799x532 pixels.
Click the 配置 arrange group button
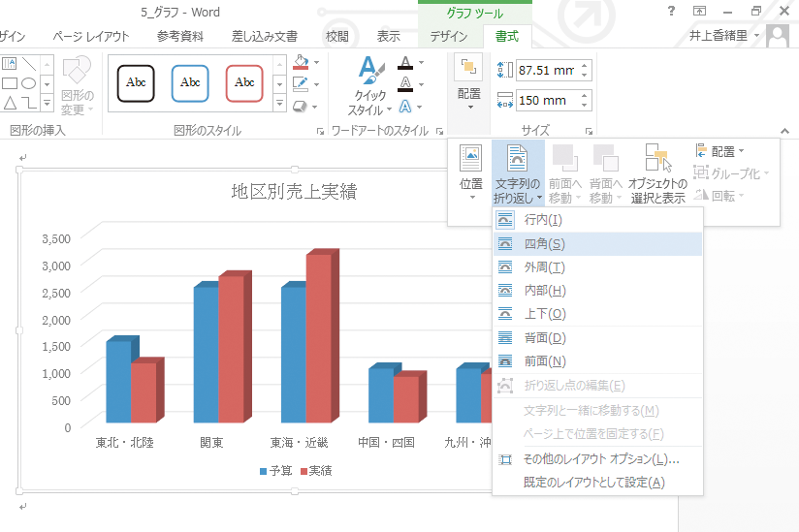coord(468,84)
